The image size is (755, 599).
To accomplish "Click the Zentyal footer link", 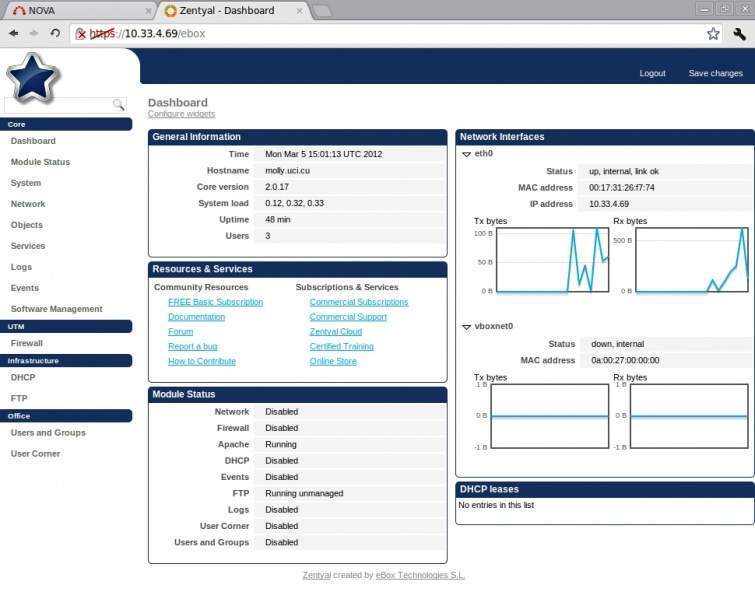I will click(x=317, y=575).
